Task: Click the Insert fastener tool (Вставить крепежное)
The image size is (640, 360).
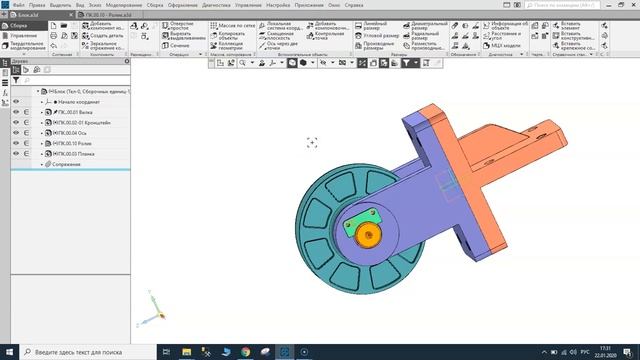Action: (573, 46)
